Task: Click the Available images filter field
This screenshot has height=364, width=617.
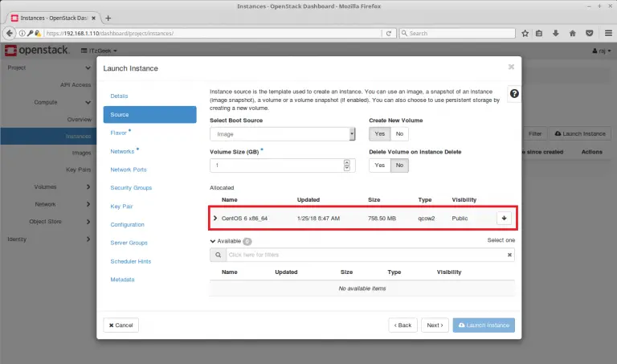Action: (x=366, y=255)
